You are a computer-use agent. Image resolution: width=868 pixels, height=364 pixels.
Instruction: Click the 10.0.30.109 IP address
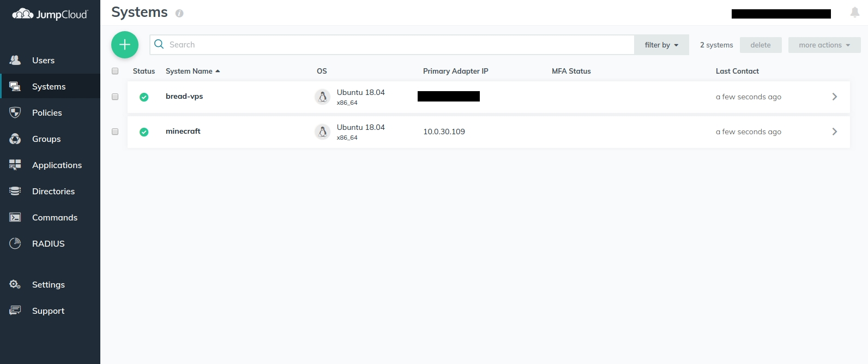[x=444, y=132]
